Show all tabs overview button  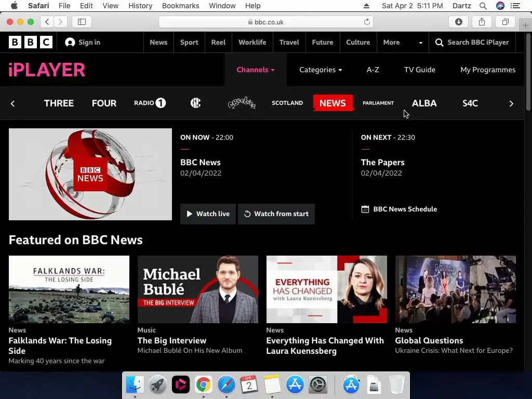(505, 22)
